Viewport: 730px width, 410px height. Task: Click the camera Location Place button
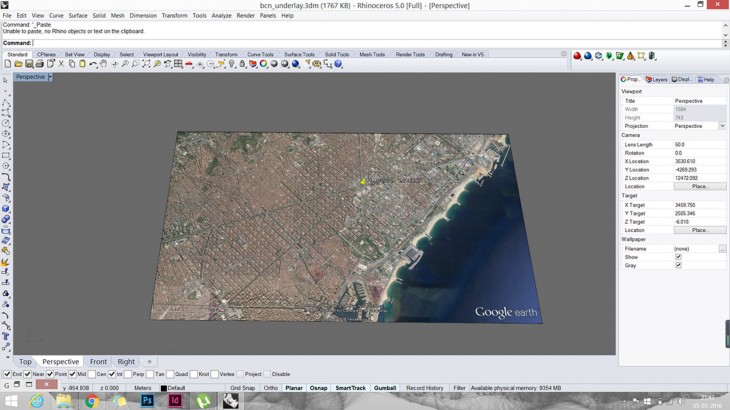pos(699,186)
